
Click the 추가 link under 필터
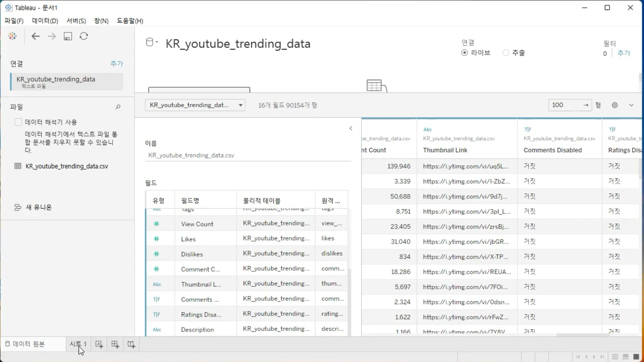(624, 53)
